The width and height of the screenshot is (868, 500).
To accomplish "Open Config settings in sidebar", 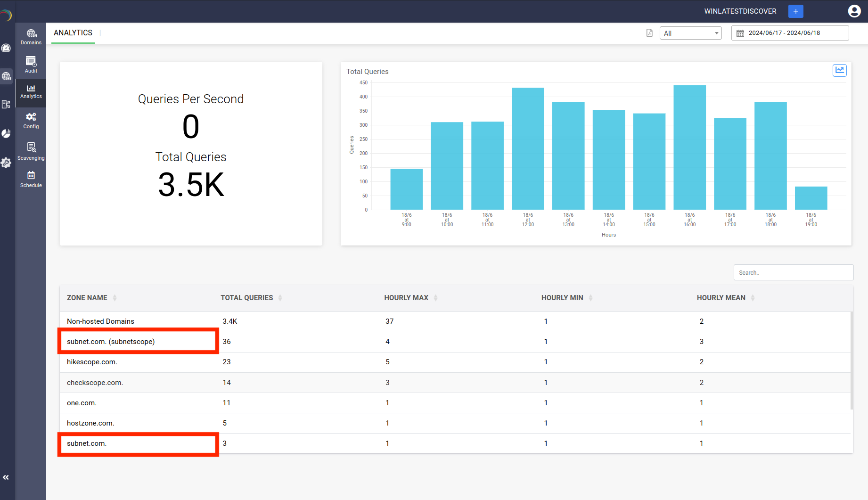I will pos(31,121).
